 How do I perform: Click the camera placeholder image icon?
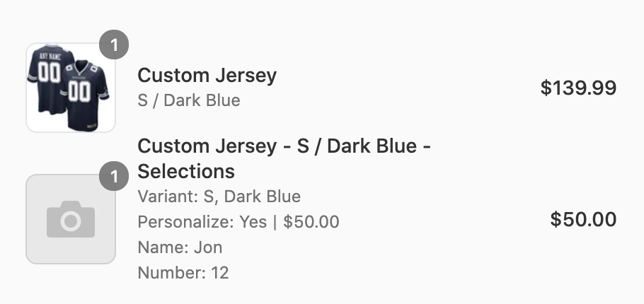[x=71, y=219]
